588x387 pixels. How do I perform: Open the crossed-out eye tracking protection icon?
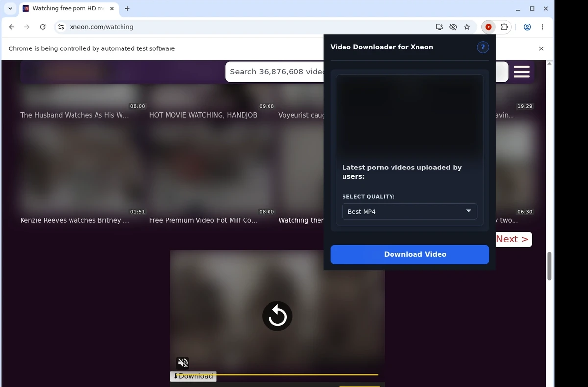tap(453, 27)
